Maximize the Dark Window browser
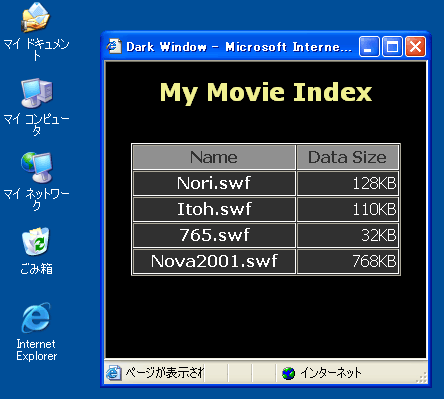 pyautogui.click(x=392, y=47)
